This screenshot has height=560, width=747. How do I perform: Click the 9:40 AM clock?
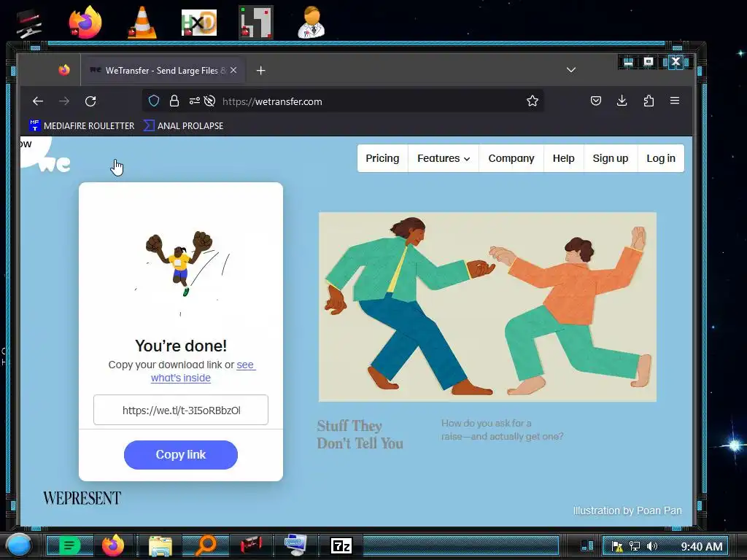pyautogui.click(x=701, y=546)
